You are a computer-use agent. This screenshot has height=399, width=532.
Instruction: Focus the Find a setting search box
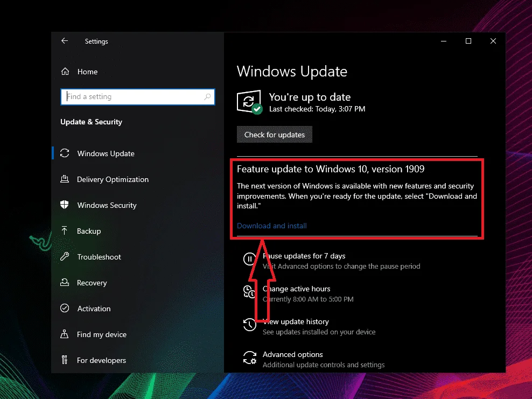click(138, 97)
